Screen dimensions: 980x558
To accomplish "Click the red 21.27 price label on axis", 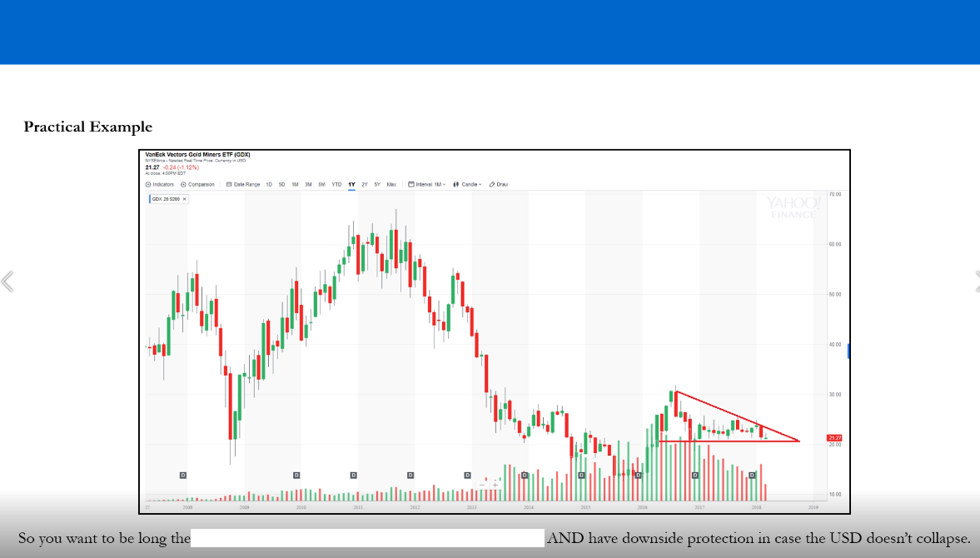I will (834, 437).
